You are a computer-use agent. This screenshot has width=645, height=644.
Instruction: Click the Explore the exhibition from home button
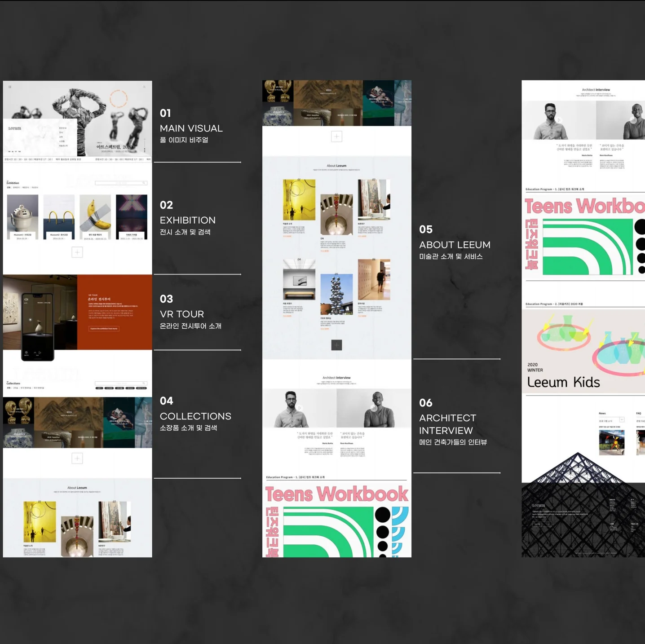[104, 329]
